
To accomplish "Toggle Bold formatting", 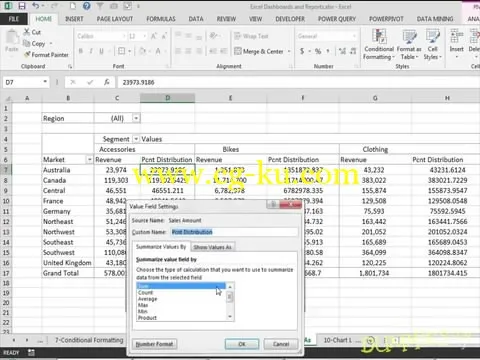I will [81, 51].
